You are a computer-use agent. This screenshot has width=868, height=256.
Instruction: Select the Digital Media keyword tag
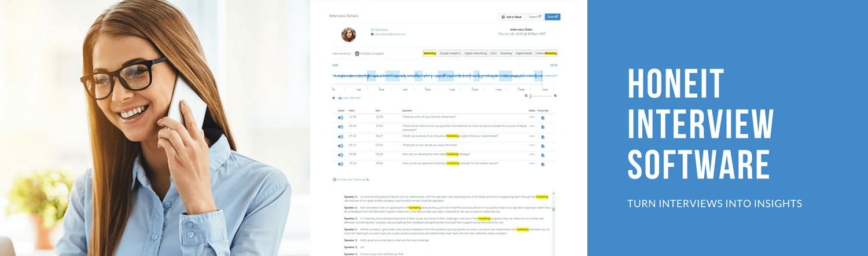point(524,53)
